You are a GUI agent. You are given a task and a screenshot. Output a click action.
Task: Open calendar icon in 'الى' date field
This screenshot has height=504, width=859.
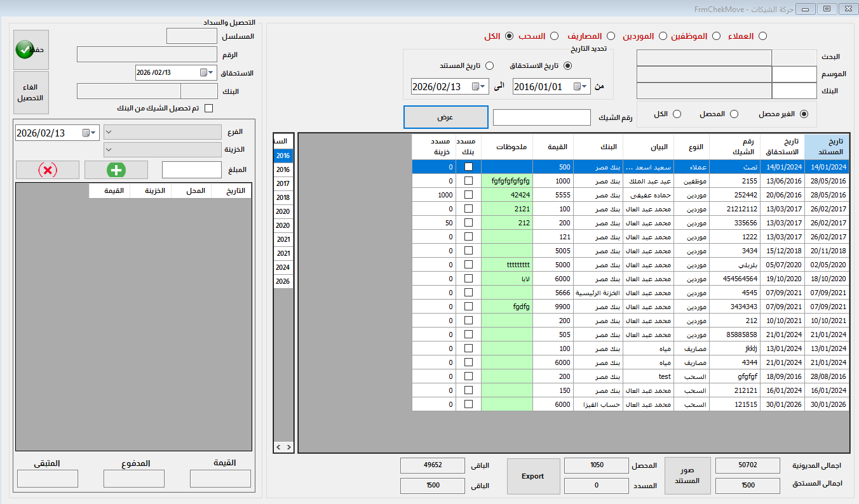pos(475,86)
